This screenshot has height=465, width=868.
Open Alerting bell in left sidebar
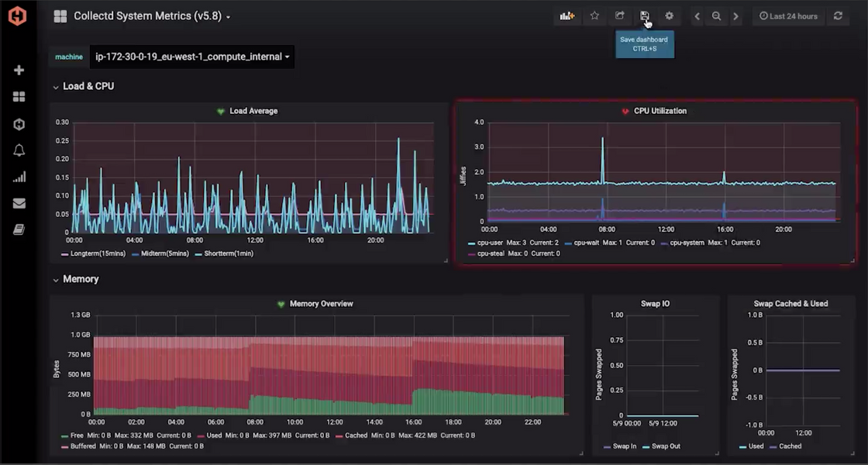point(19,150)
